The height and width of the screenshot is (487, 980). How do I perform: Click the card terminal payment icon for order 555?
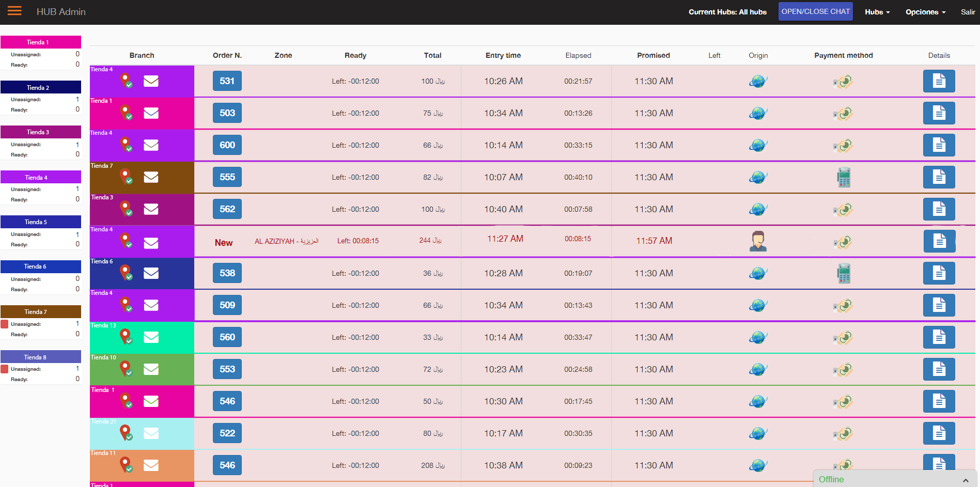pyautogui.click(x=844, y=177)
